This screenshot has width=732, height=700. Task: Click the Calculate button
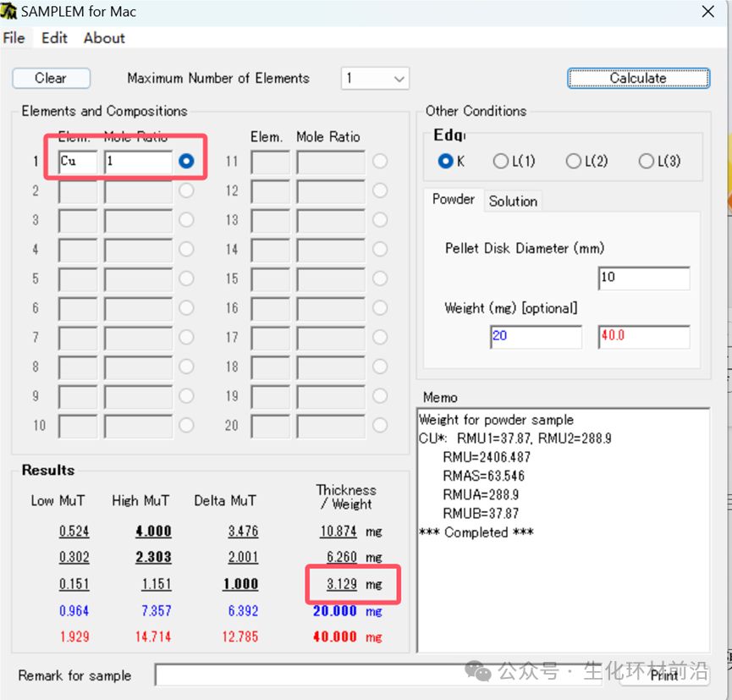(x=638, y=78)
